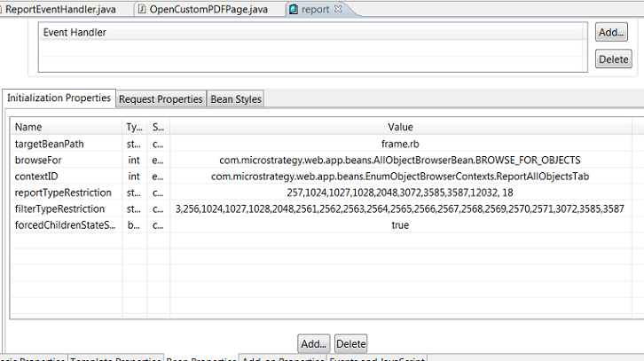Click the contextID property name

[x=35, y=177]
